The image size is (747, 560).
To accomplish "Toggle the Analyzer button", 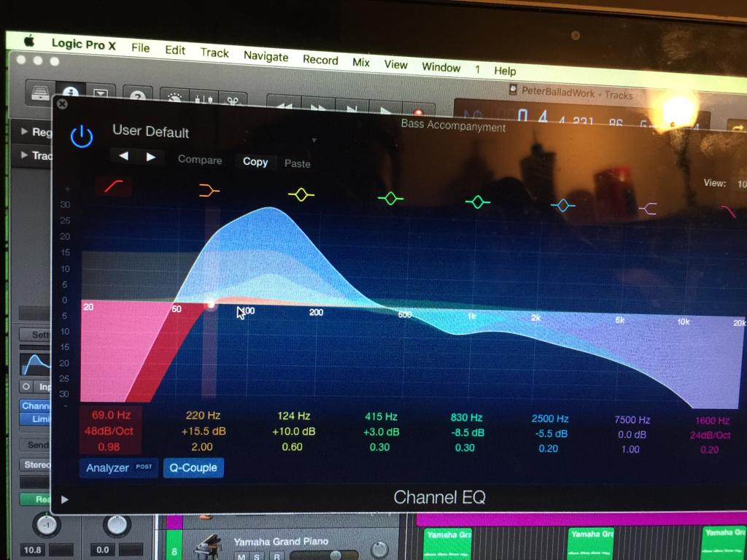I will pos(119,467).
